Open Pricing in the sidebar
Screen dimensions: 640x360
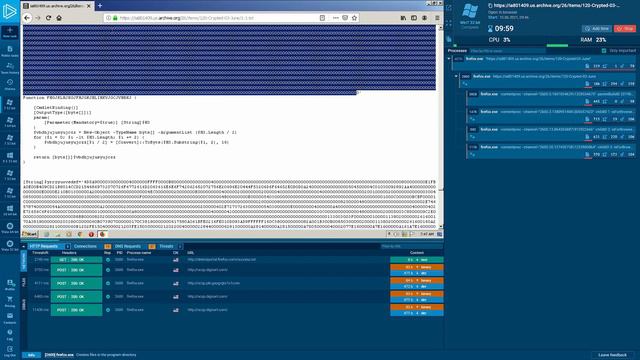[10, 302]
